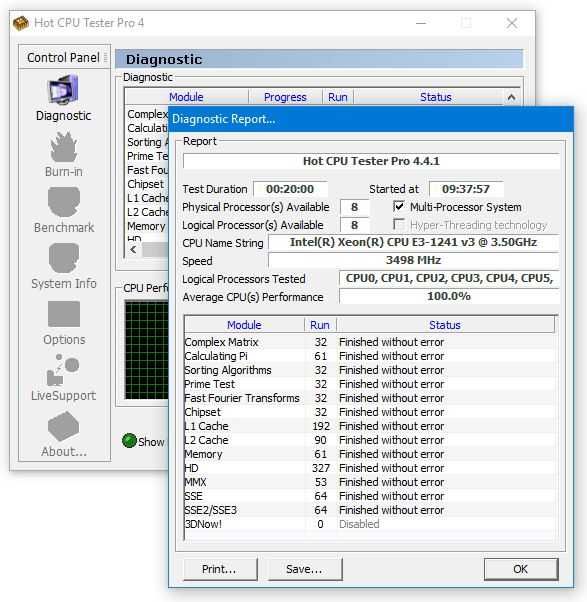Sort by Module column in main Diagnostic list

tap(186, 97)
